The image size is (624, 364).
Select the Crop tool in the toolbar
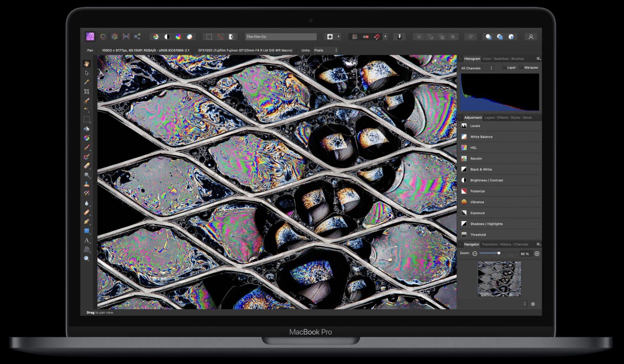(x=87, y=92)
